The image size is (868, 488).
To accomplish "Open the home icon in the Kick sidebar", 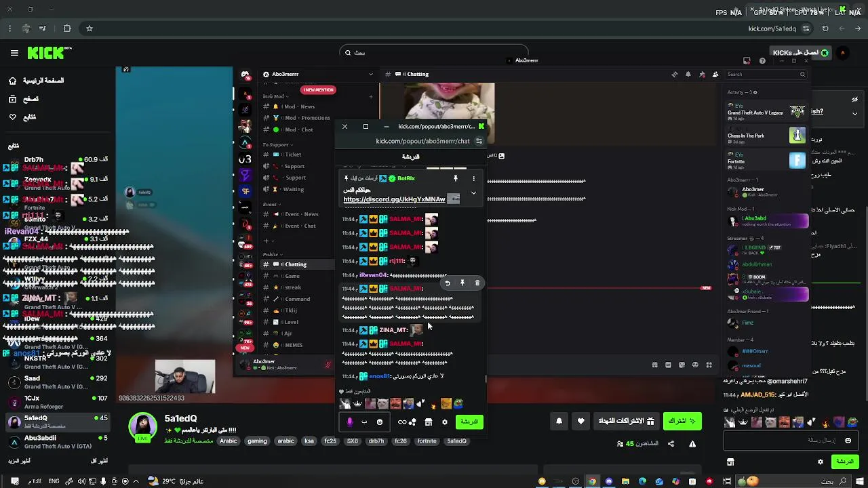I will pos(12,81).
